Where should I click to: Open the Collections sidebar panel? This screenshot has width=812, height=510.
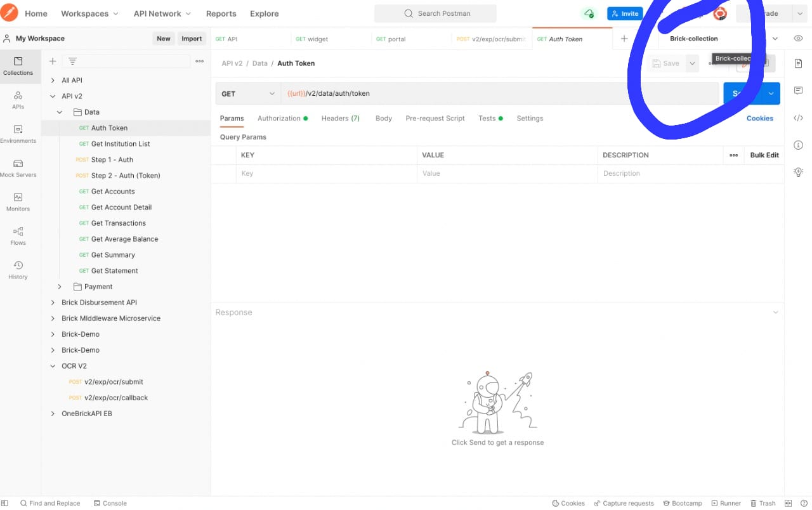[x=18, y=66]
